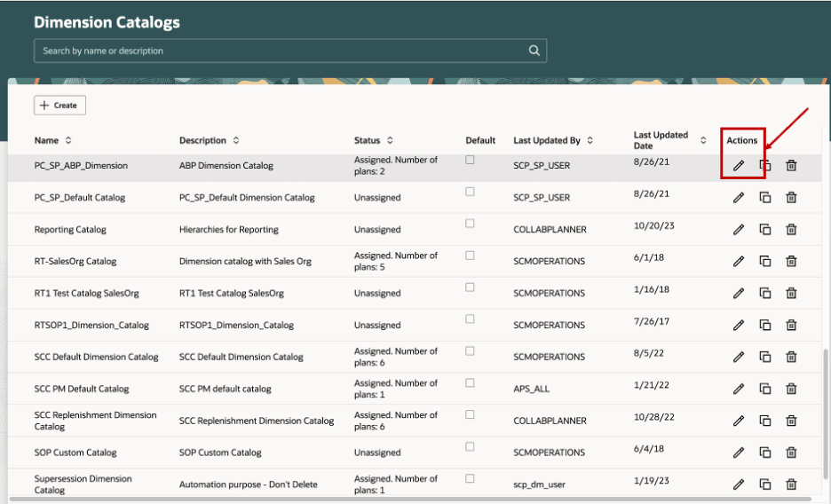Duplicate the RT-SalesOrg Catalog
This screenshot has height=504, width=831.
(x=764, y=261)
